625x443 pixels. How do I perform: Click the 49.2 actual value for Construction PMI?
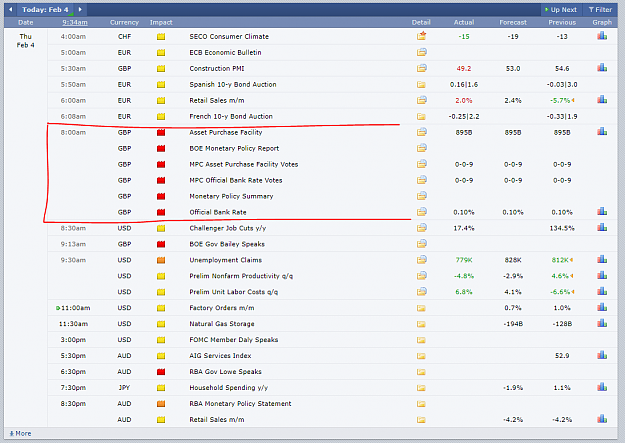pyautogui.click(x=464, y=69)
